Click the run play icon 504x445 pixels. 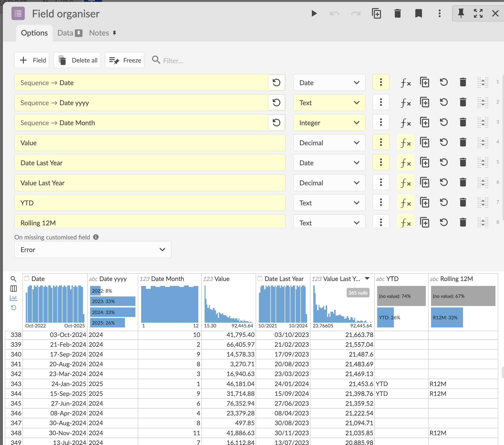[x=314, y=14]
